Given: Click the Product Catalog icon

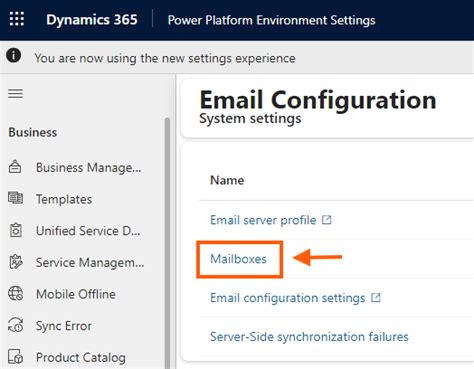Looking at the screenshot, I should pos(16,356).
